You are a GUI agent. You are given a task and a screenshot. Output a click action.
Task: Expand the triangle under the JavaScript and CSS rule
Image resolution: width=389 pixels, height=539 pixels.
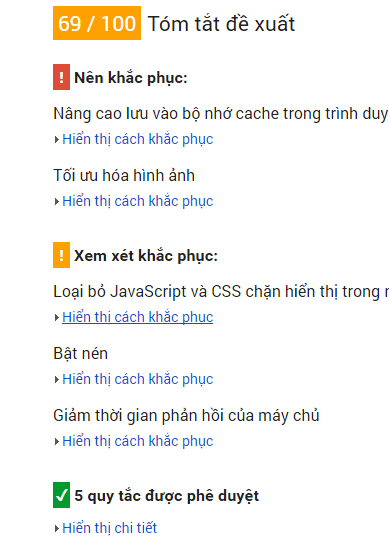coord(57,318)
